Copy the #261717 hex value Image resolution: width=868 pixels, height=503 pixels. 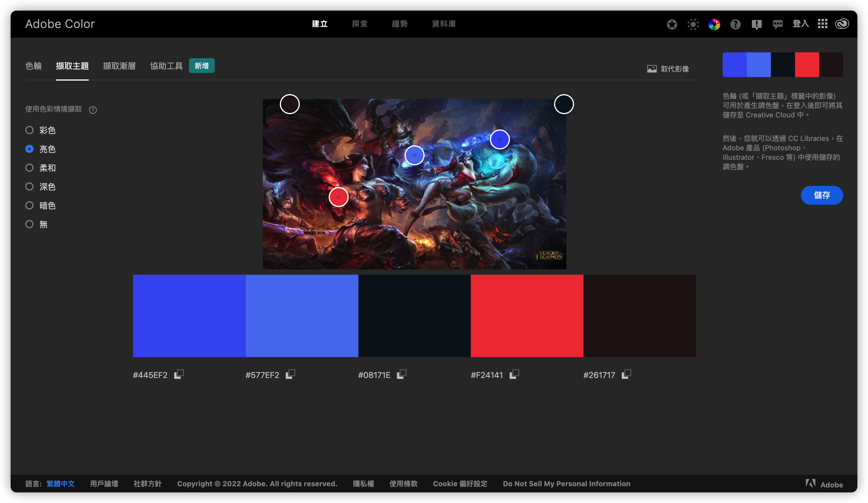[626, 374]
